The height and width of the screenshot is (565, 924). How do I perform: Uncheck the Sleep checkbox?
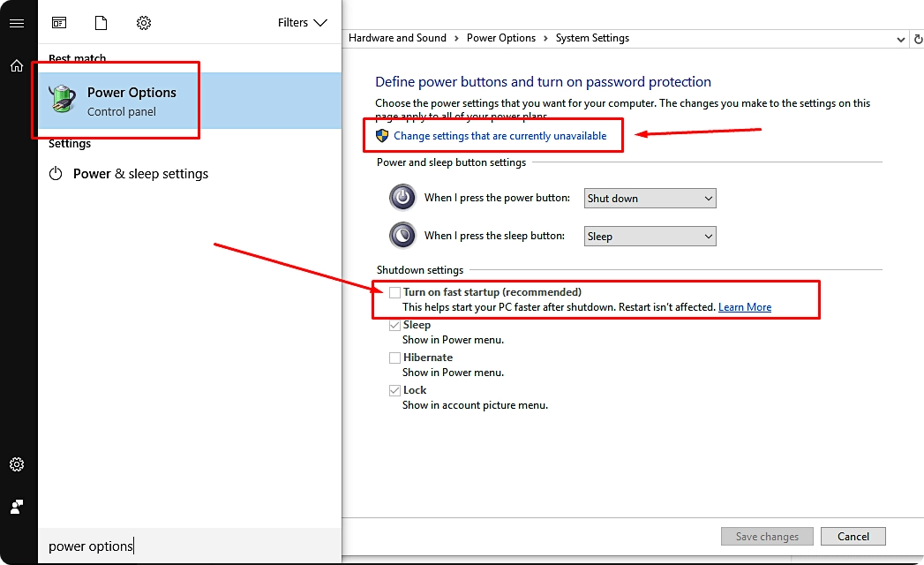point(394,325)
